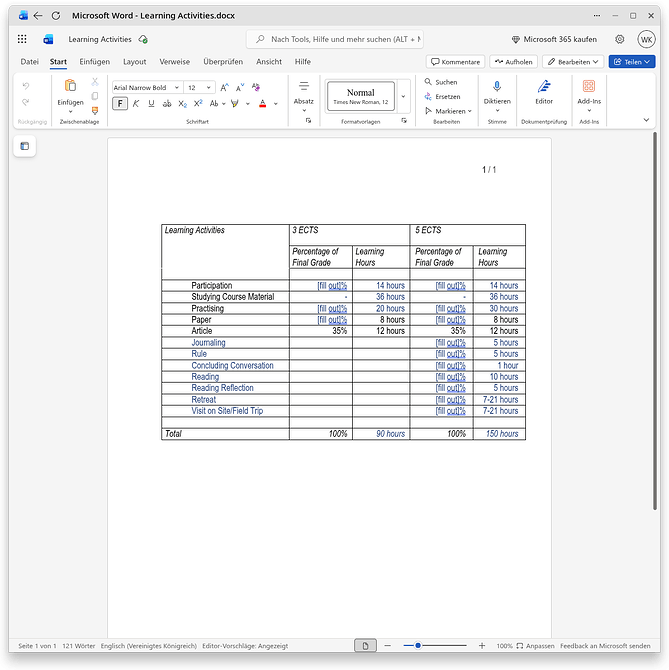Clear formatting with the eraser A icon
This screenshot has width=669, height=670.
pyautogui.click(x=256, y=87)
